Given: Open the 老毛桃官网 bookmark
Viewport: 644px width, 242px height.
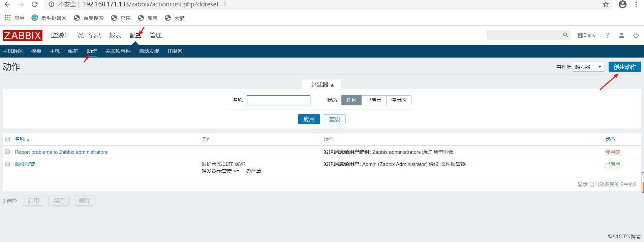Looking at the screenshot, I should [x=49, y=18].
